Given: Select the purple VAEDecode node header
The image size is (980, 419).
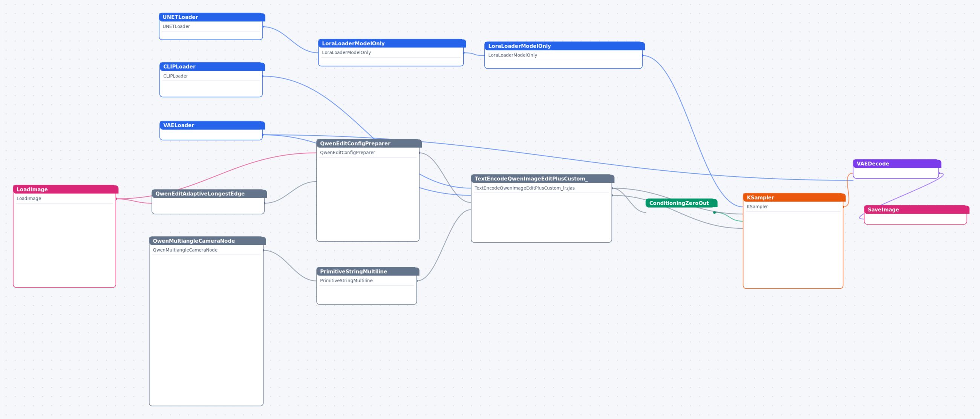Looking at the screenshot, I should (x=897, y=164).
